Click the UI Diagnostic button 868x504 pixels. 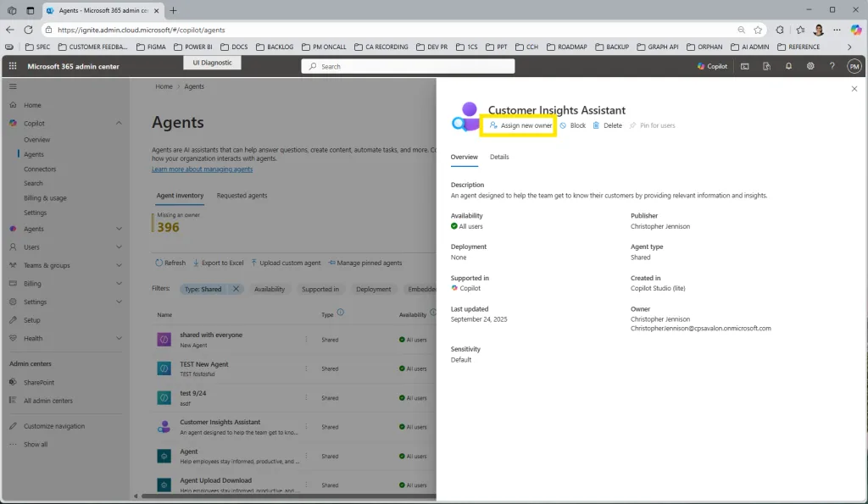point(212,63)
